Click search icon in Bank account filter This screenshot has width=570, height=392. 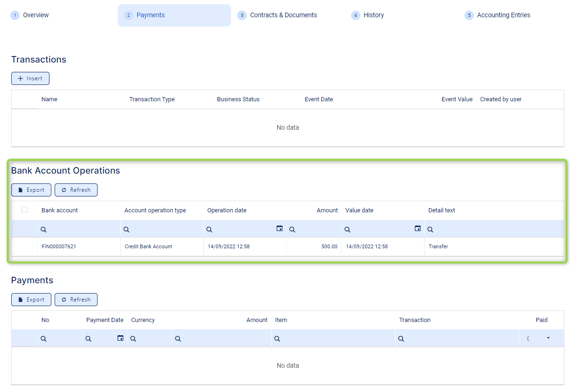tap(43, 230)
